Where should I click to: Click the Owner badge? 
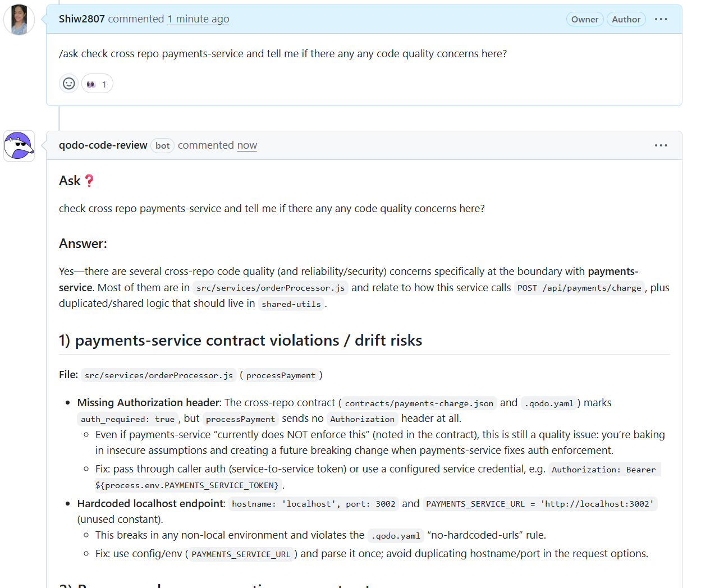pos(585,19)
